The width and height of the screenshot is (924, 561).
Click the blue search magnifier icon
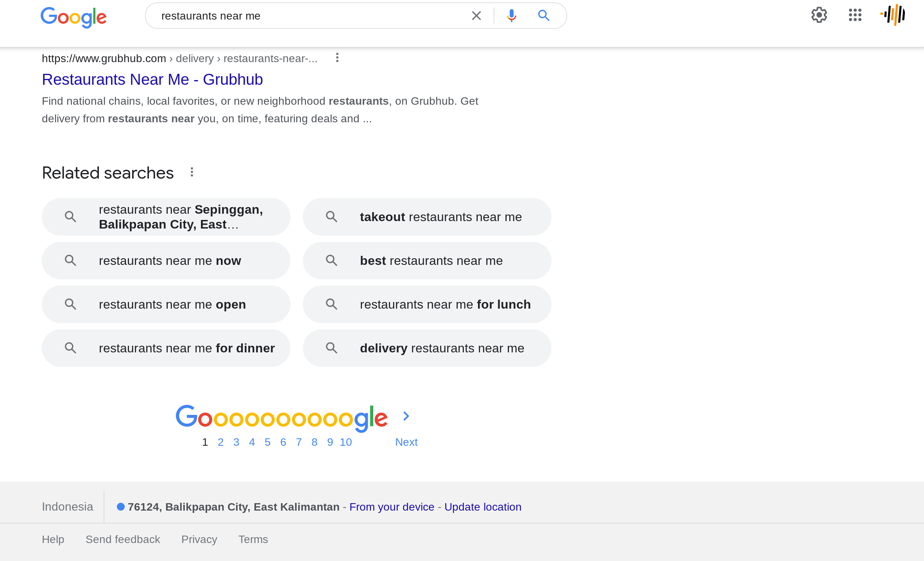point(544,16)
